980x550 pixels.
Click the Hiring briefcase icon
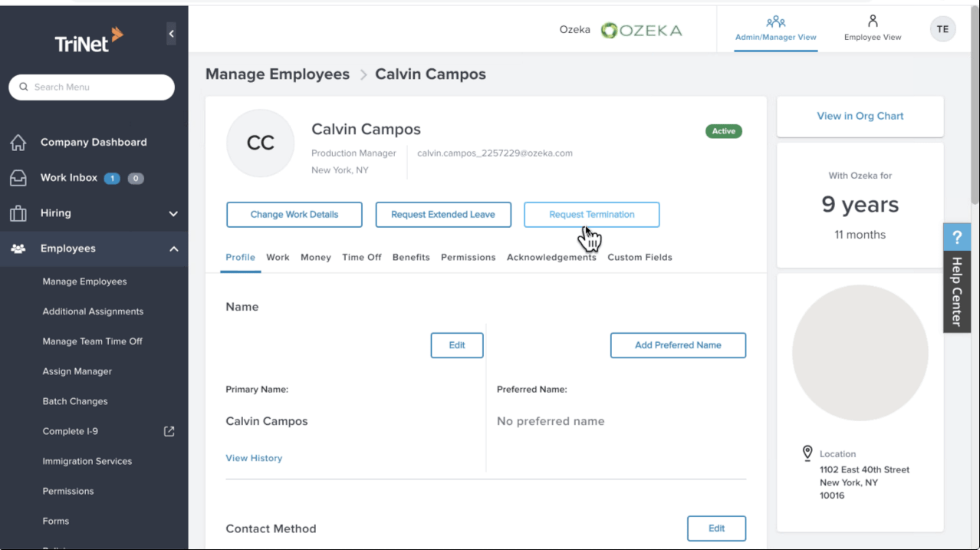[x=18, y=213]
